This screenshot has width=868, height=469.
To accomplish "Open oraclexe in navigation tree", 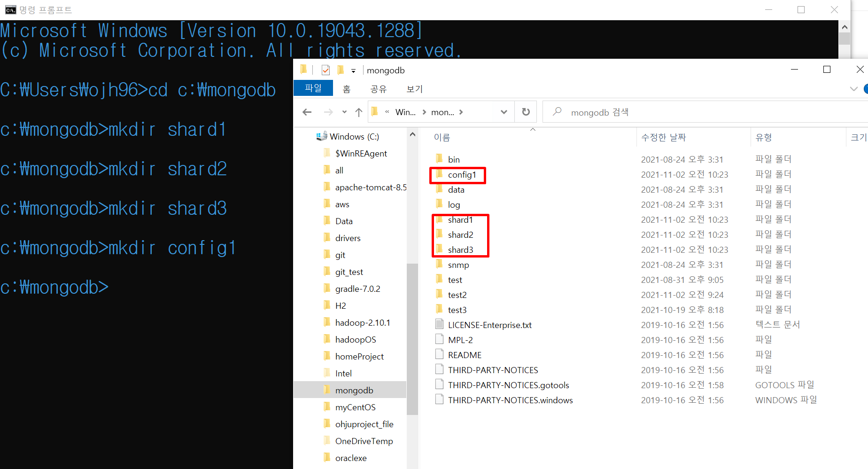I will point(351,458).
